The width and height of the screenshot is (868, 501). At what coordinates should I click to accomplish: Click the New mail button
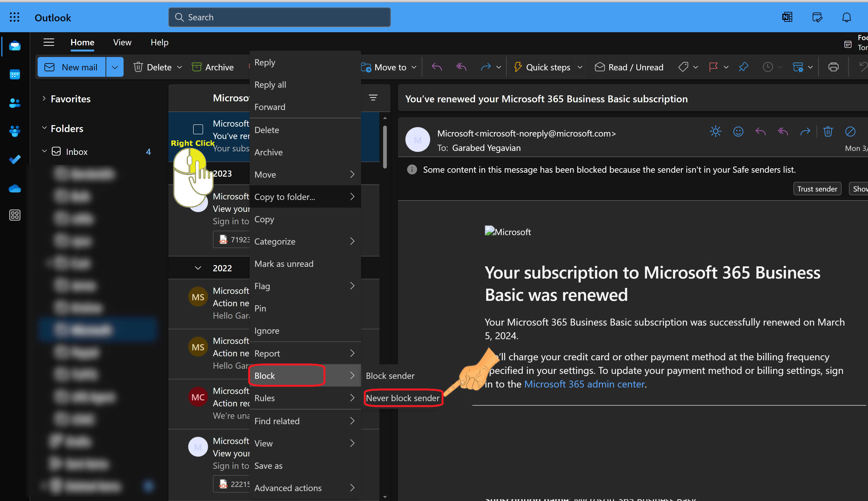(x=72, y=67)
